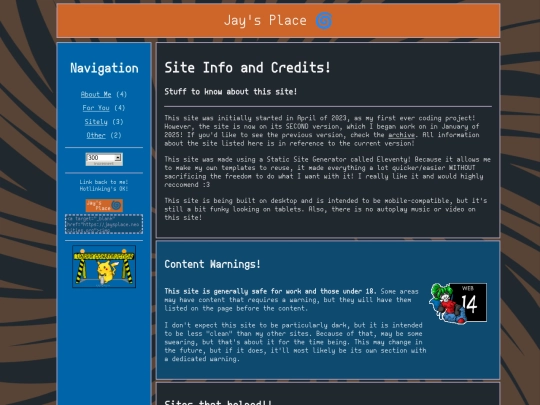
Task: Click the Site Info and Credits! heading
Action: point(247,67)
